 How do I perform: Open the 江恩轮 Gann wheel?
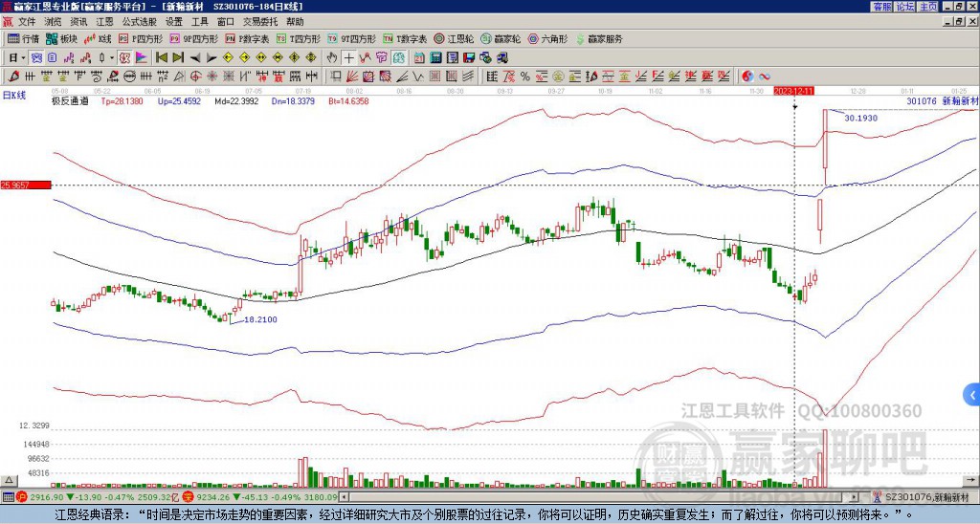455,38
